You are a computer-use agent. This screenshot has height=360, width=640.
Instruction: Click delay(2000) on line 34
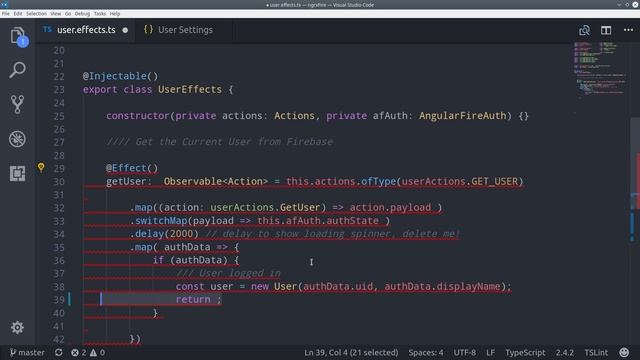(167, 234)
